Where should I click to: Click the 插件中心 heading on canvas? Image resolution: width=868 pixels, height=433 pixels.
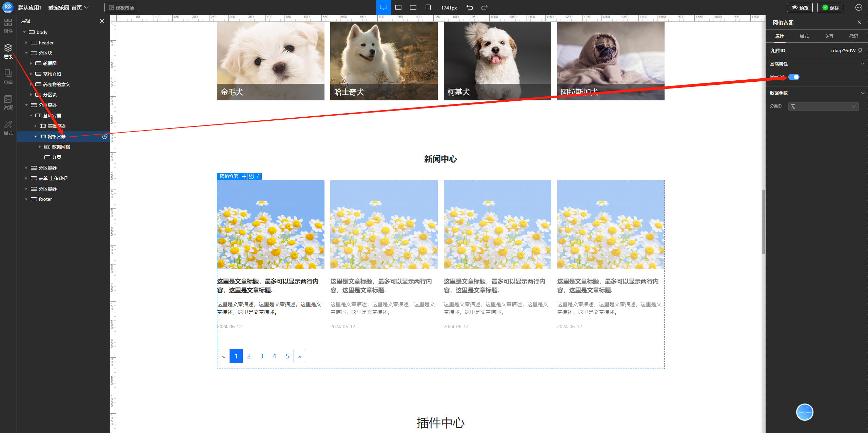440,423
